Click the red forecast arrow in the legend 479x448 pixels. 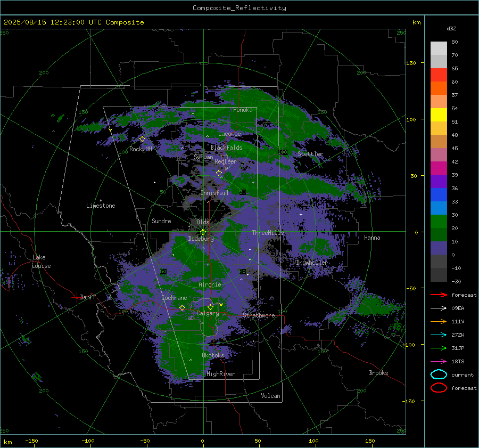click(439, 295)
